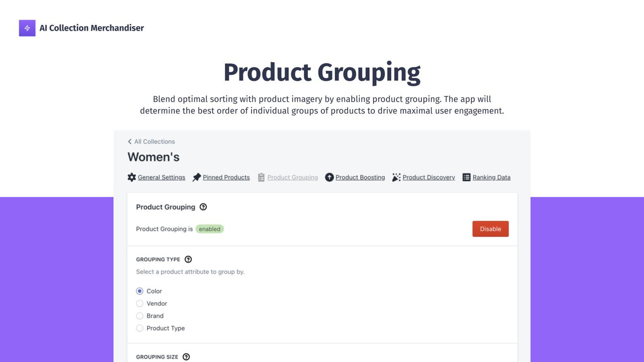Click the Disable button
Image resolution: width=644 pixels, height=362 pixels.
click(x=490, y=229)
